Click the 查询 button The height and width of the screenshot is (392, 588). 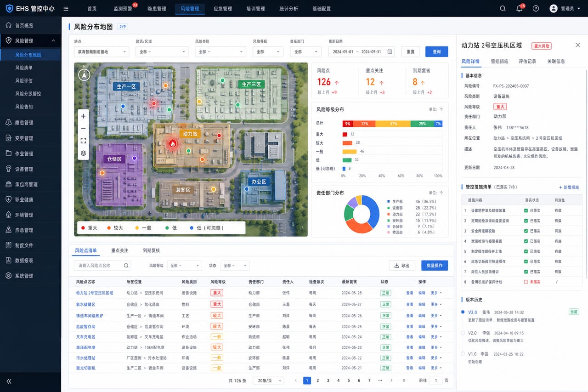click(x=436, y=52)
